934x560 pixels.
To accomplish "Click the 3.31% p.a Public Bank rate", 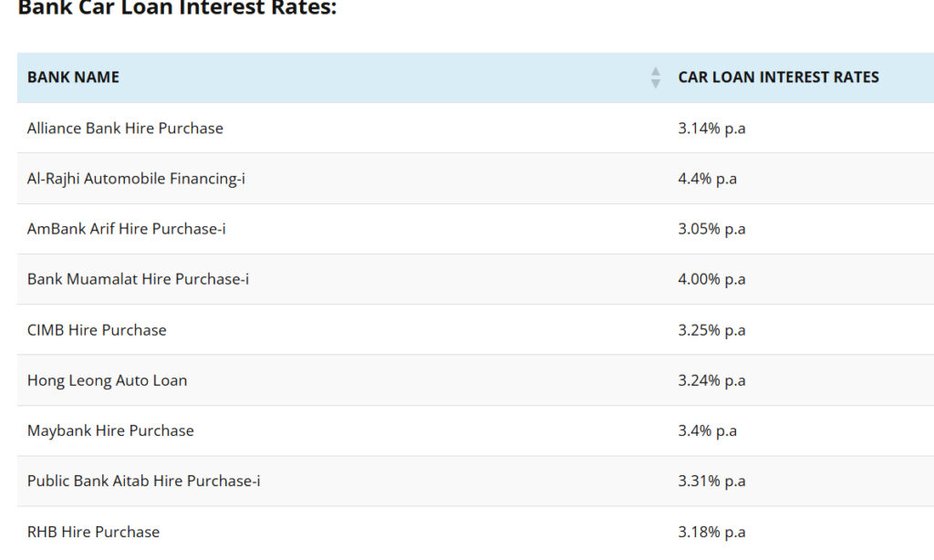I will pos(711,481).
